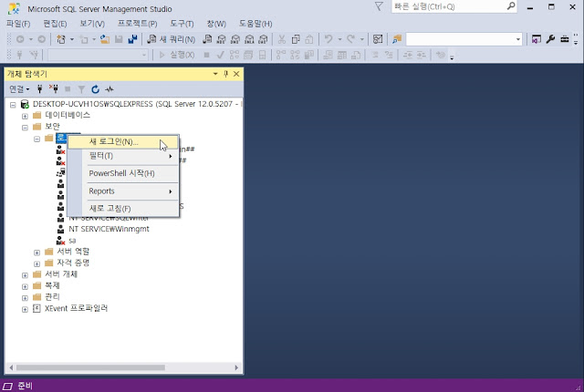Open the available databases combo box
This screenshot has width=584, height=392.
pyautogui.click(x=99, y=55)
